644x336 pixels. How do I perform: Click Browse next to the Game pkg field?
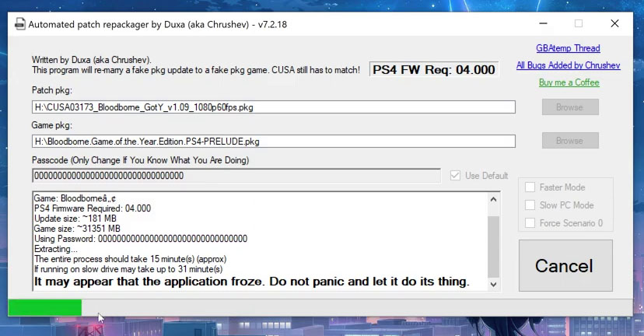[x=569, y=141]
